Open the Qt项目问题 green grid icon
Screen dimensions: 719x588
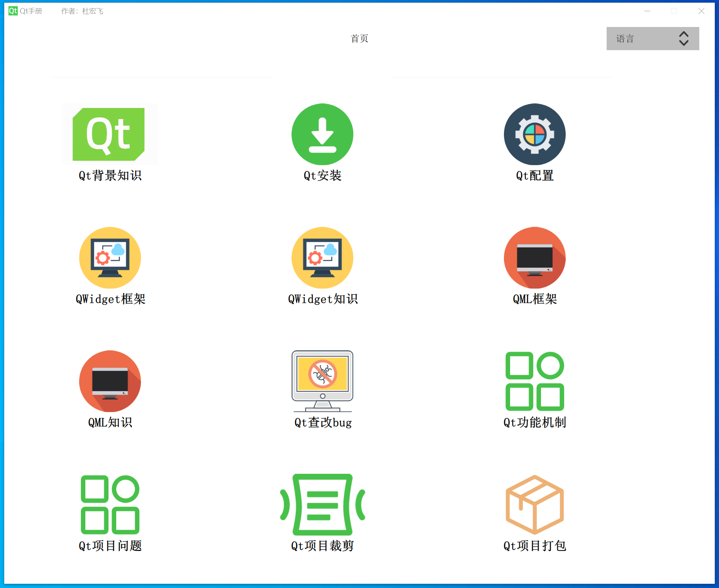(x=110, y=505)
